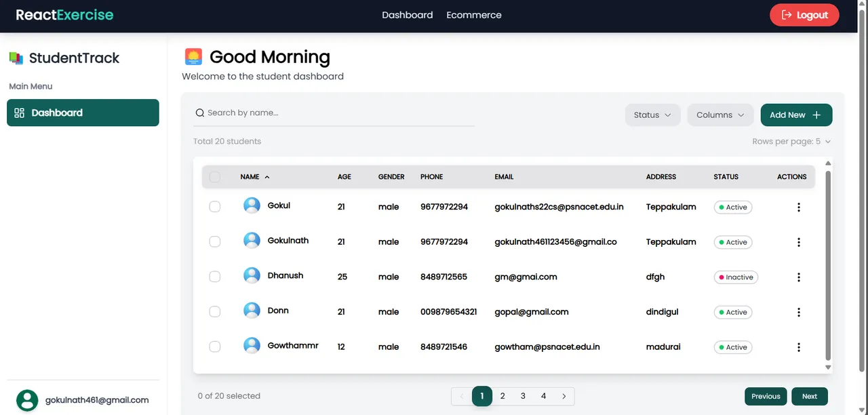Click the Add New button

pos(796,115)
